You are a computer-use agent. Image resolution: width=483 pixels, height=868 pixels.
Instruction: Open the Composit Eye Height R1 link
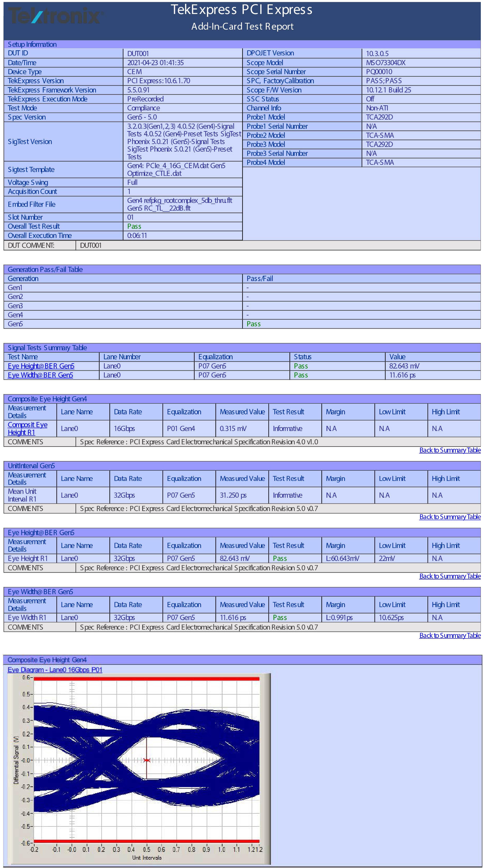pos(28,429)
